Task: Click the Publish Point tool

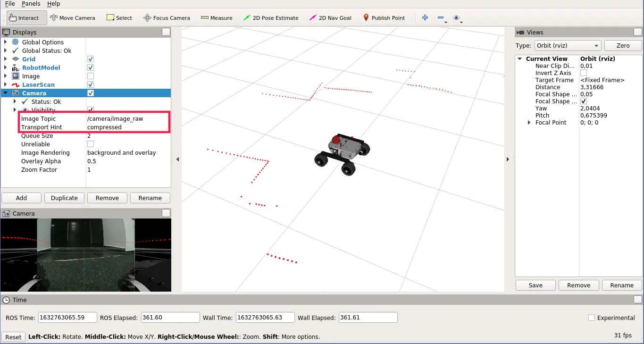Action: [384, 18]
